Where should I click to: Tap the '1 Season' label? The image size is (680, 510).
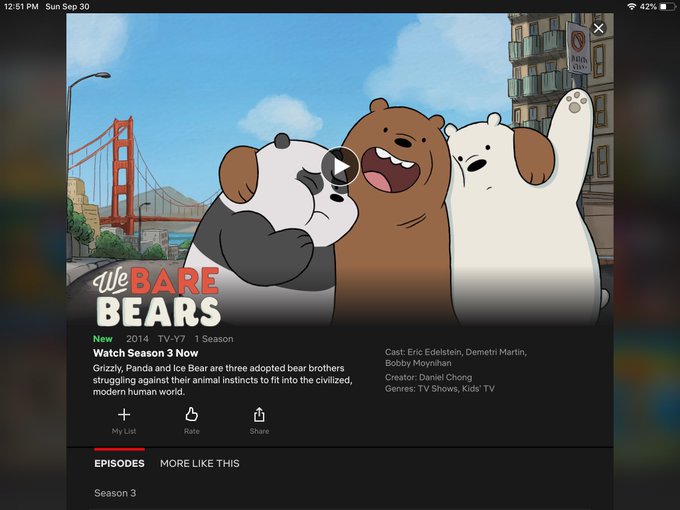[x=214, y=339]
